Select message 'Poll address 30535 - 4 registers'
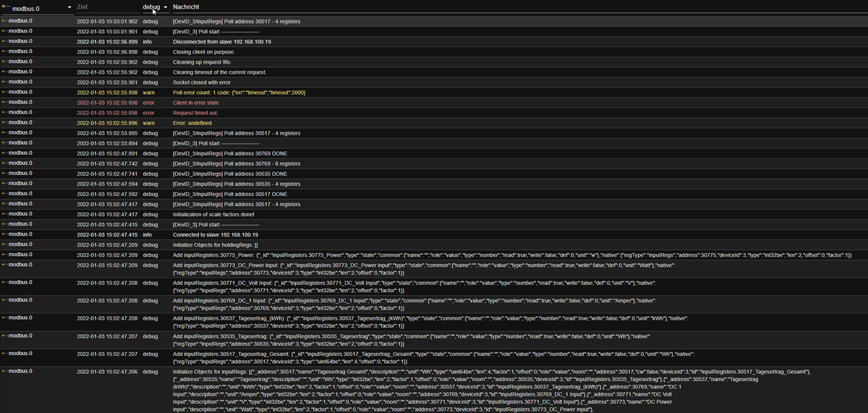The image size is (868, 413). [237, 184]
